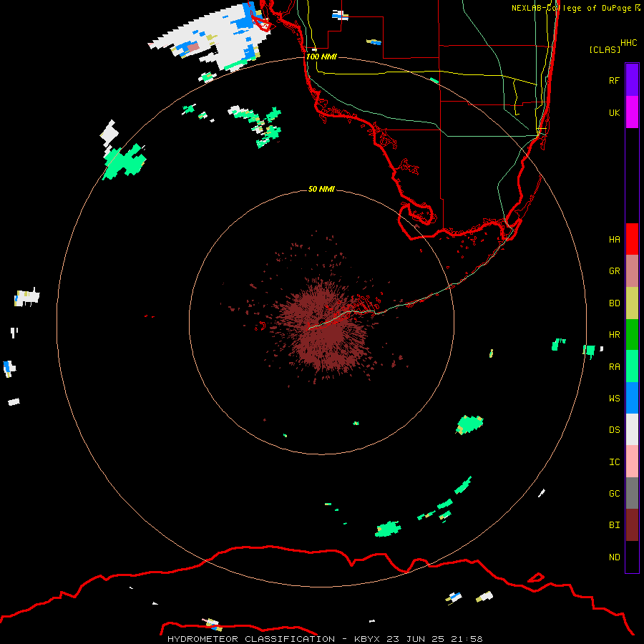Viewport: 644px width, 644px height.
Task: Click the HA red legend swatch
Action: (632, 239)
